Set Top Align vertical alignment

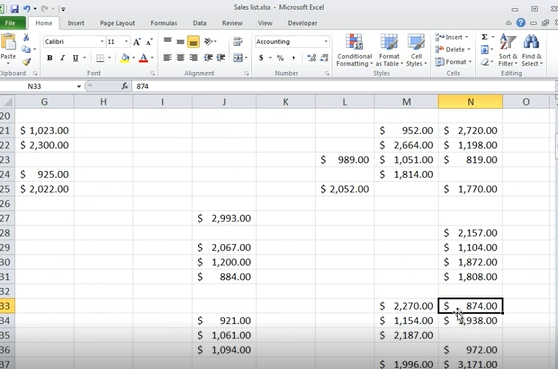point(168,42)
